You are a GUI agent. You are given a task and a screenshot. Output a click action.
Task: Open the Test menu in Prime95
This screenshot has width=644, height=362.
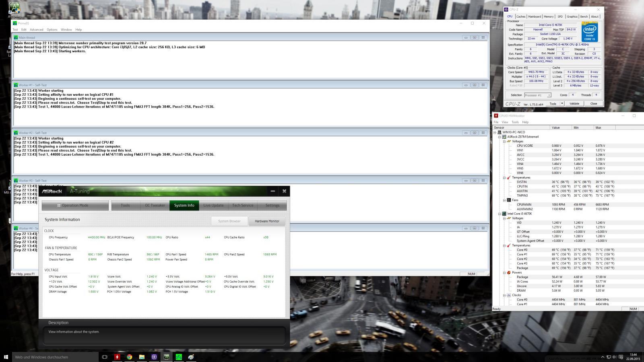(15, 29)
